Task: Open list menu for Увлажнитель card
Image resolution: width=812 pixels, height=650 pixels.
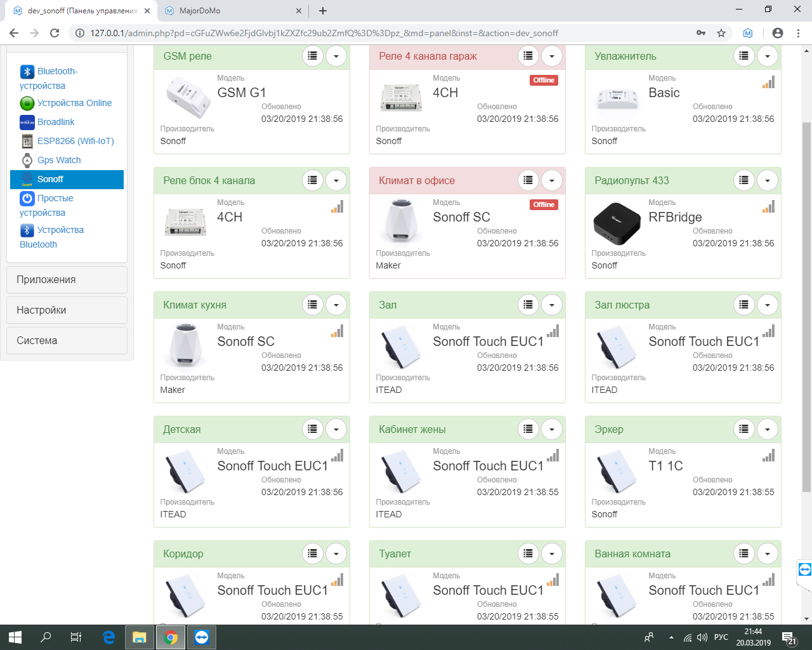Action: [x=743, y=56]
